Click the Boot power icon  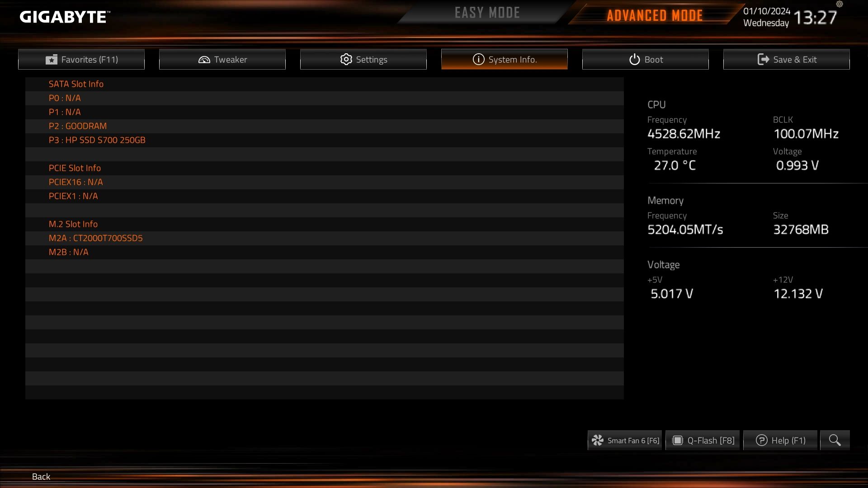634,60
